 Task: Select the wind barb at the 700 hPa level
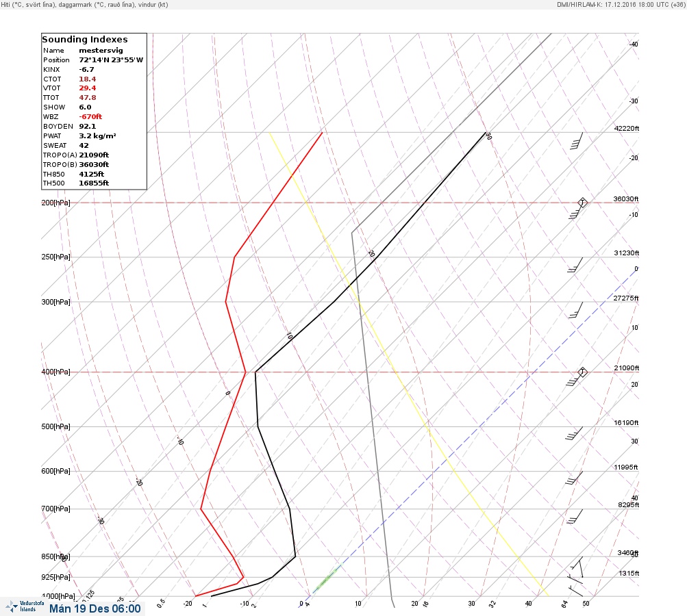(x=575, y=516)
